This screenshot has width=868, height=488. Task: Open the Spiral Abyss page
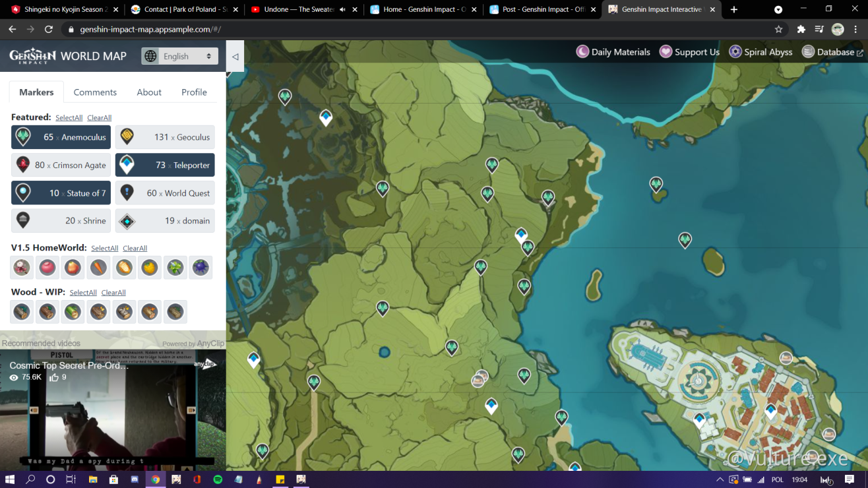pyautogui.click(x=760, y=52)
